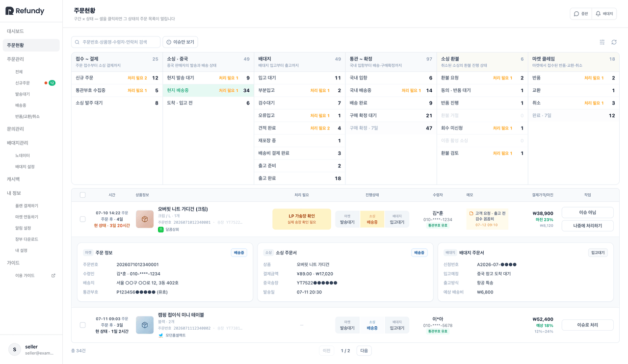
Task: Open 문의관리 in the sidebar
Action: click(x=31, y=129)
